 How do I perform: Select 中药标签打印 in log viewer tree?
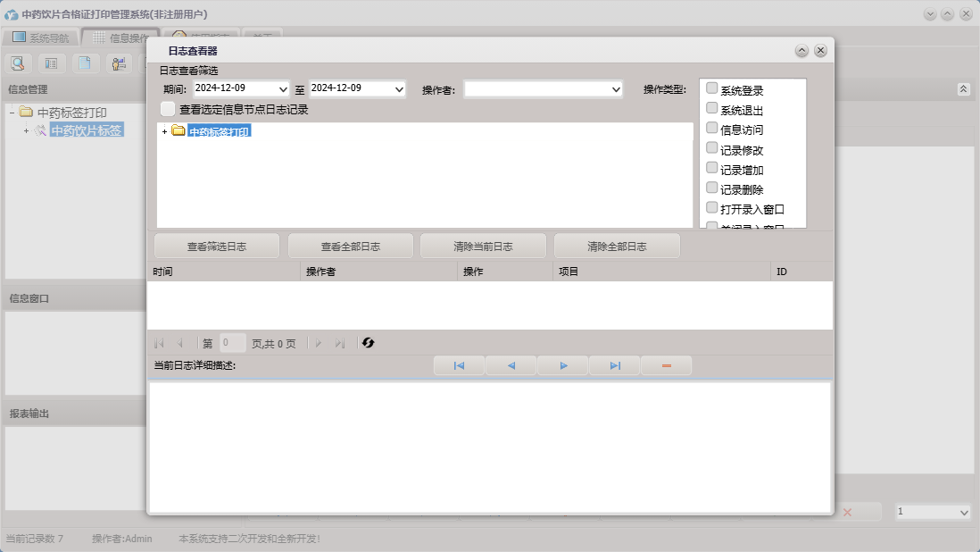(x=219, y=131)
